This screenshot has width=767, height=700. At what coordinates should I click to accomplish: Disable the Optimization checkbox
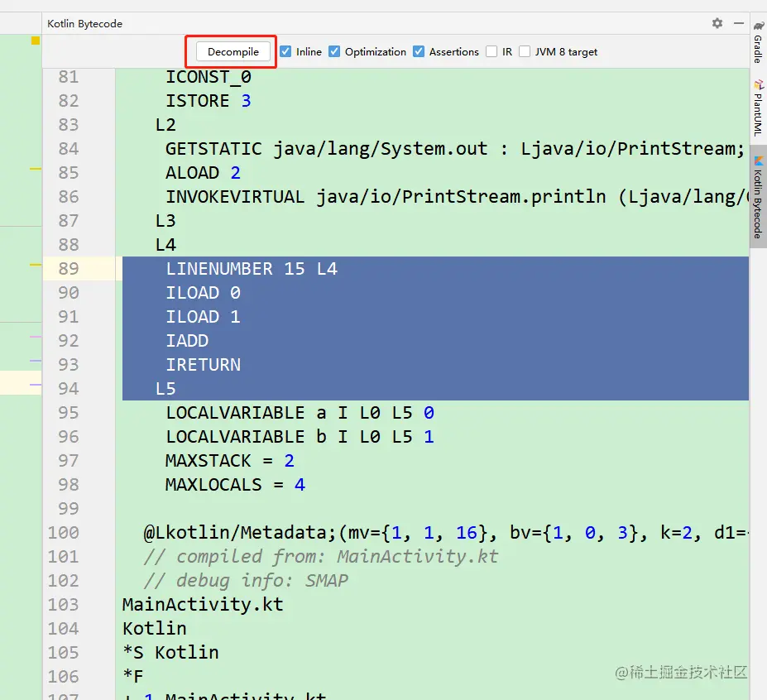click(334, 52)
